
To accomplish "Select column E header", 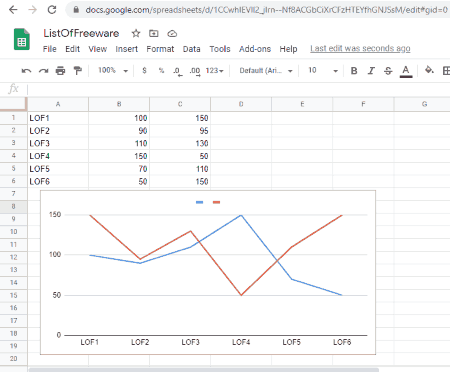I will (302, 104).
